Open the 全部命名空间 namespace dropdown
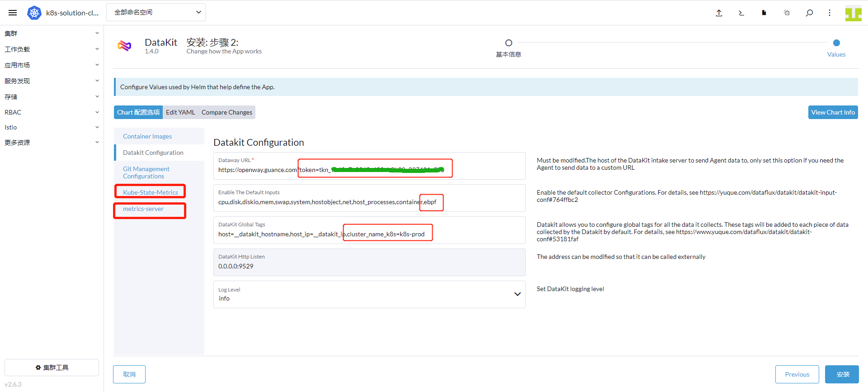Screen dimensions: 868x392 click(x=156, y=12)
